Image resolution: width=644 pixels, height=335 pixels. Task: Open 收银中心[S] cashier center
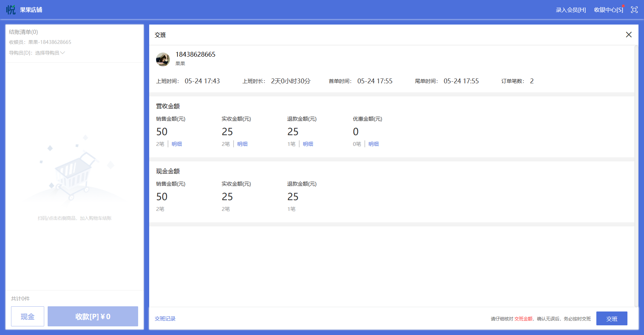[x=609, y=10]
